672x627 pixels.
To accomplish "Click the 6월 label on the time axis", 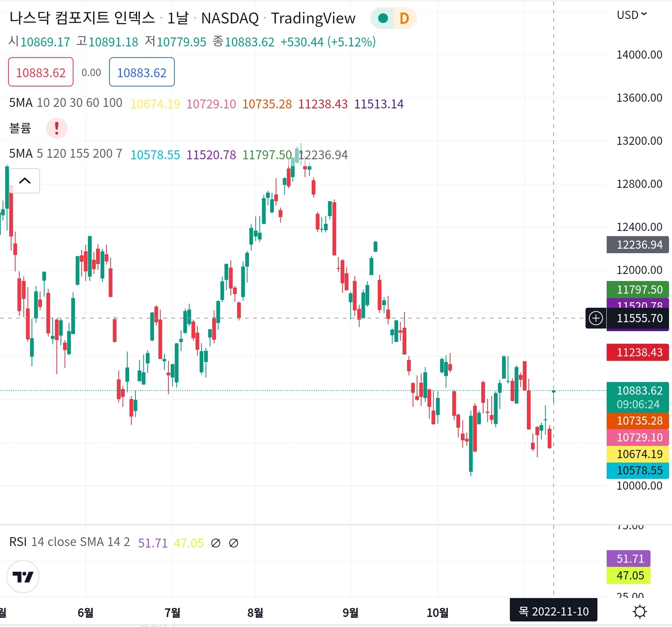I will [x=85, y=613].
